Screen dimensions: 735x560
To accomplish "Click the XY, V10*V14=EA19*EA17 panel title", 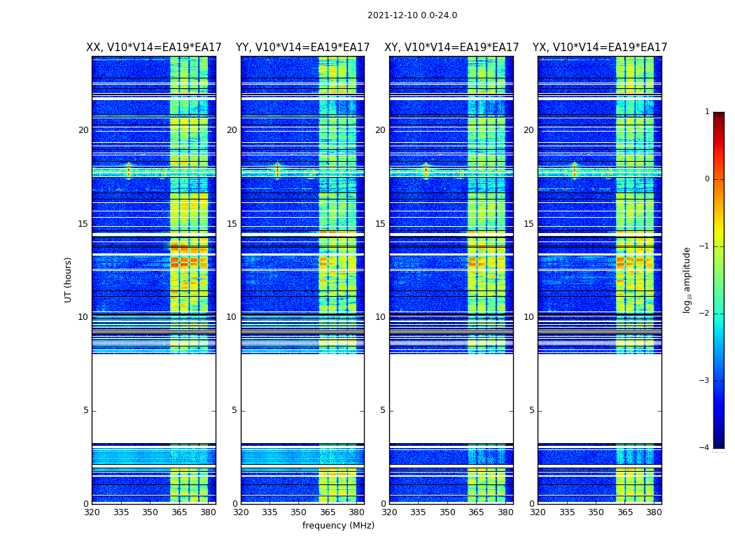I will pyautogui.click(x=451, y=48).
